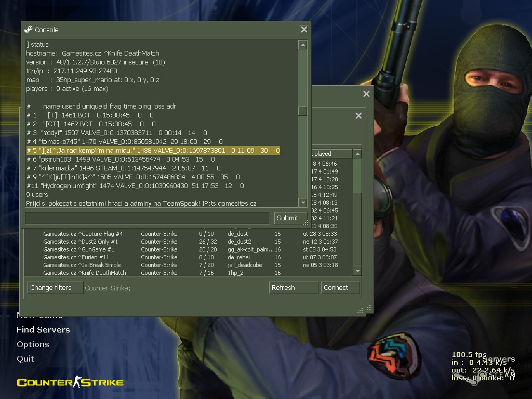The height and width of the screenshot is (399, 532).
Task: Connect to the selected server
Action: [x=340, y=288]
